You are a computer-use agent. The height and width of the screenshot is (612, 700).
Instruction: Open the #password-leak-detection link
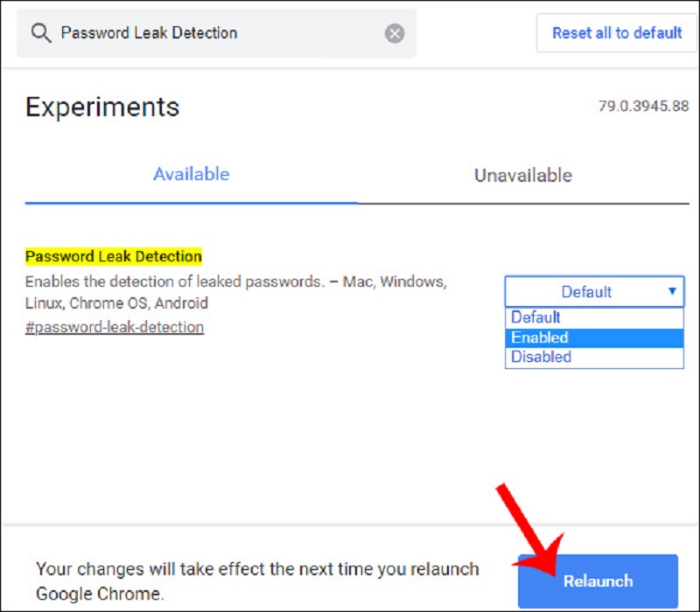[x=115, y=327]
